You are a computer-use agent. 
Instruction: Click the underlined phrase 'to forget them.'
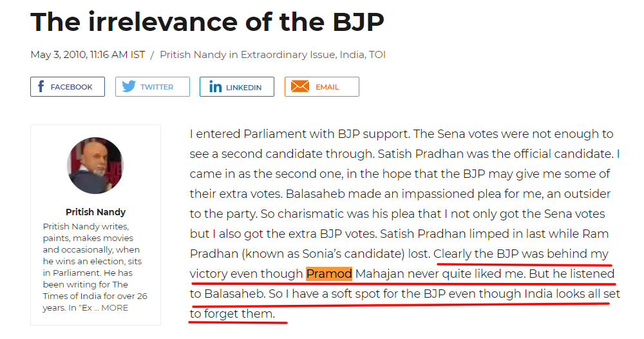click(x=232, y=314)
